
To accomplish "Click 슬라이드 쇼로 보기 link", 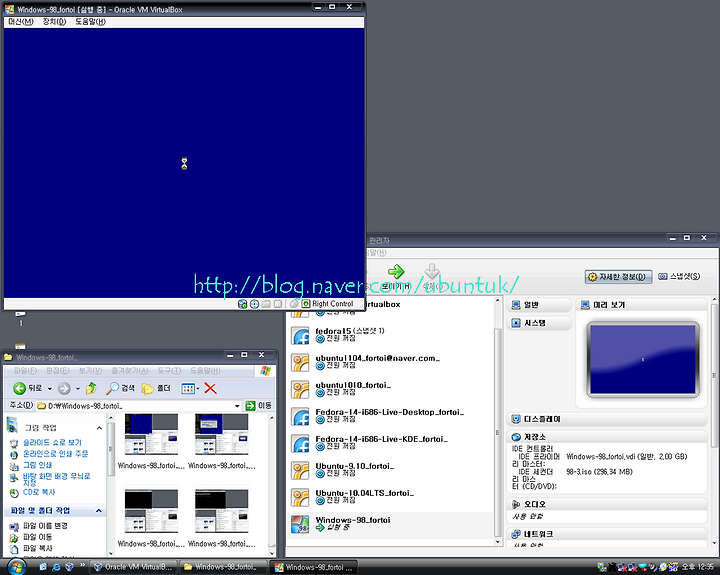I will 52,442.
